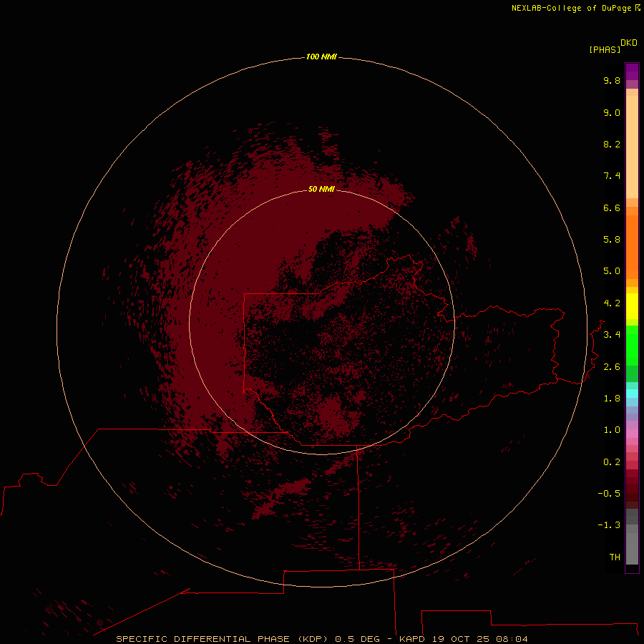
Task: Click the orange segment of the color bar
Action: 632,246
